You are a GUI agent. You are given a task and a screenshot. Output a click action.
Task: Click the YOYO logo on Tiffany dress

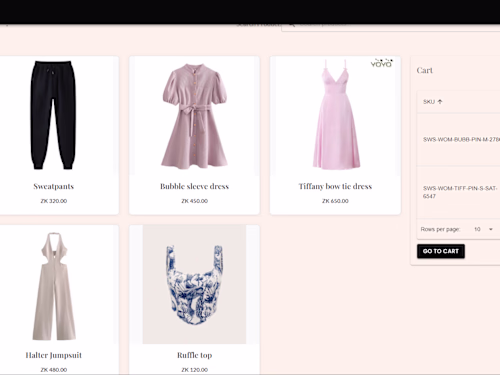(x=382, y=63)
